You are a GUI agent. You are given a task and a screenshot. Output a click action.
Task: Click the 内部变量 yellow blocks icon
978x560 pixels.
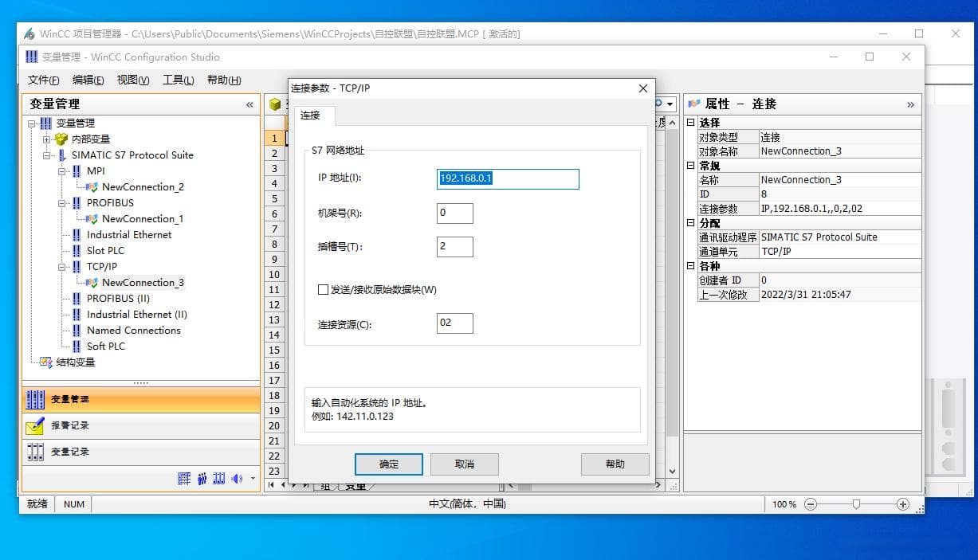pos(61,139)
